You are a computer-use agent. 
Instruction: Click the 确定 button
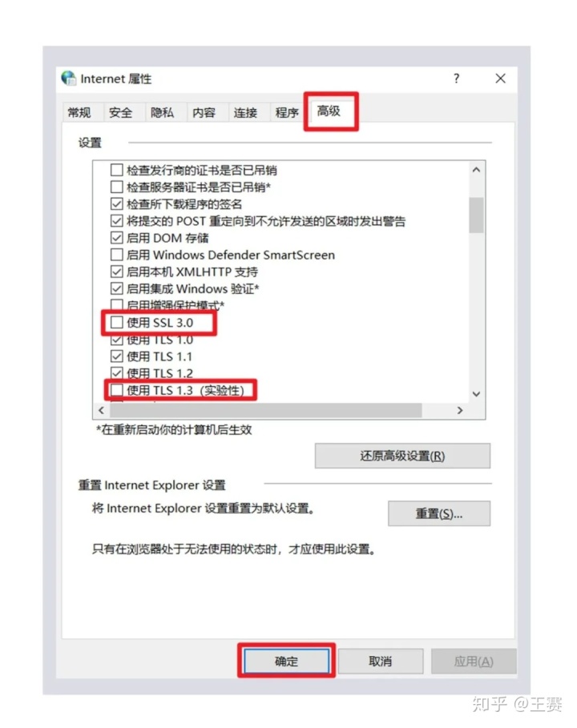click(x=287, y=662)
